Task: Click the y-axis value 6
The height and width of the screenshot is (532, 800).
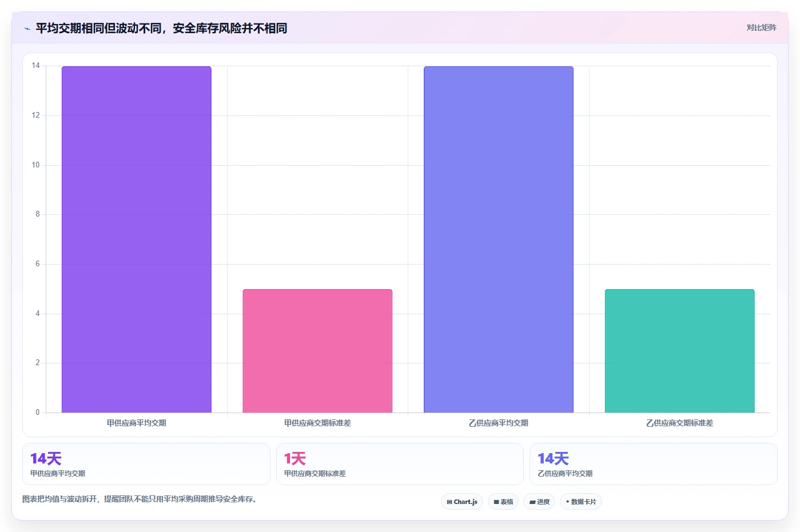Action: [x=38, y=264]
